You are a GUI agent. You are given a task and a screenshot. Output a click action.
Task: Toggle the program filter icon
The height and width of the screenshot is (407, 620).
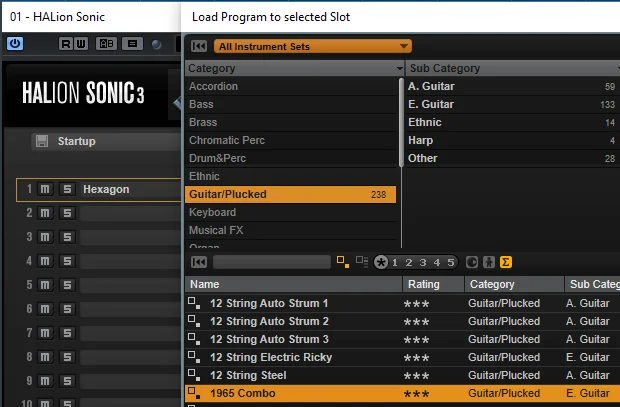tap(342, 262)
